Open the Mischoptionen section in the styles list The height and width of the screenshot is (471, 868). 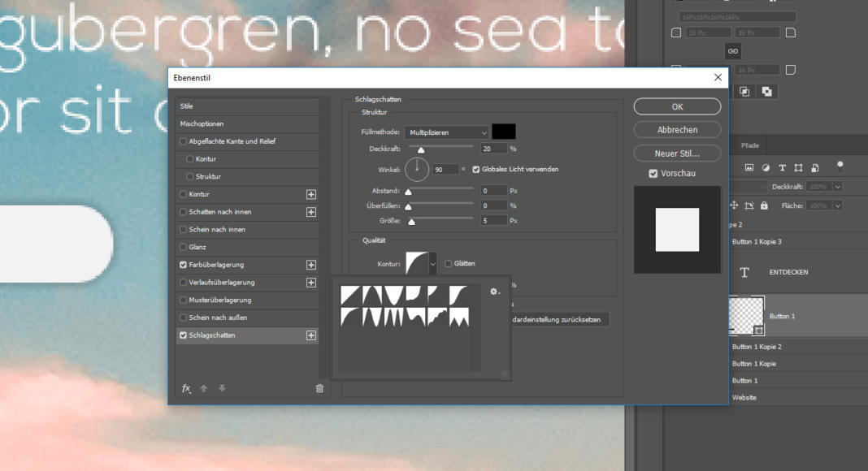tap(204, 123)
